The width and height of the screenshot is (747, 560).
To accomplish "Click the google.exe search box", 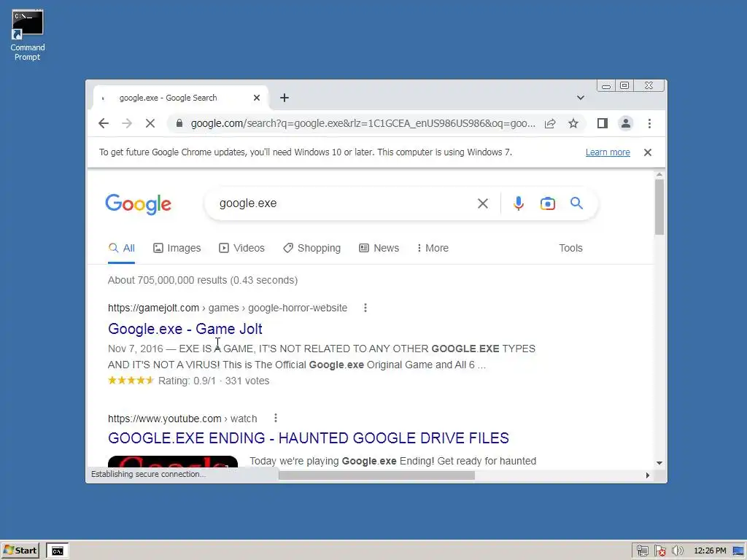I will pyautogui.click(x=343, y=203).
